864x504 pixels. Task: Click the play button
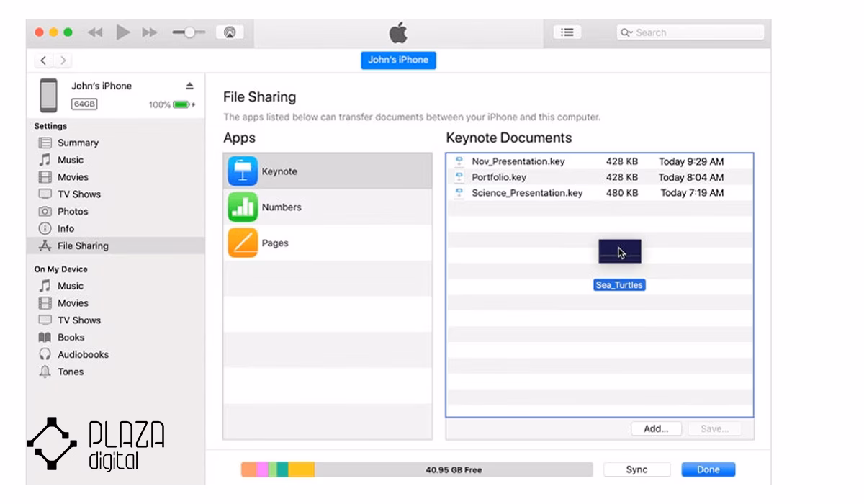coord(123,32)
